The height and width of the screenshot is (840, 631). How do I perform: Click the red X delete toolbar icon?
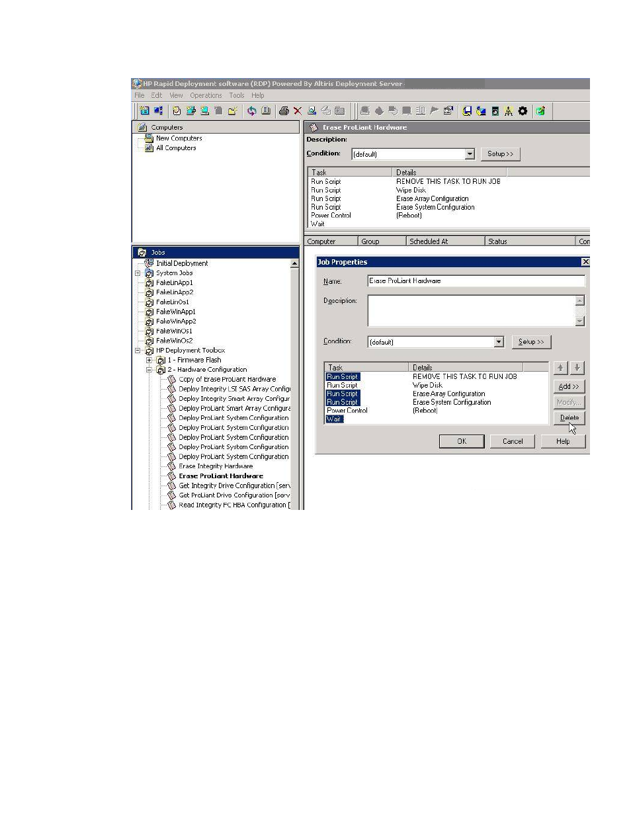pyautogui.click(x=298, y=111)
